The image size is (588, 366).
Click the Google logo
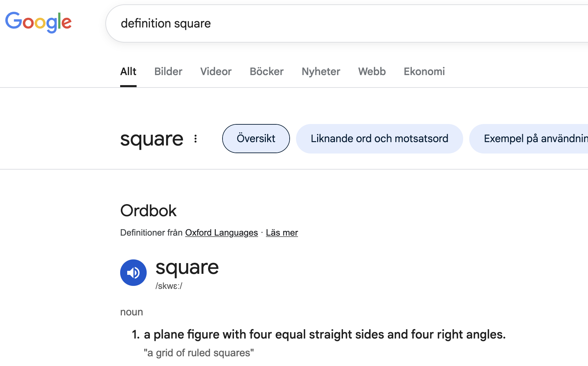point(38,22)
